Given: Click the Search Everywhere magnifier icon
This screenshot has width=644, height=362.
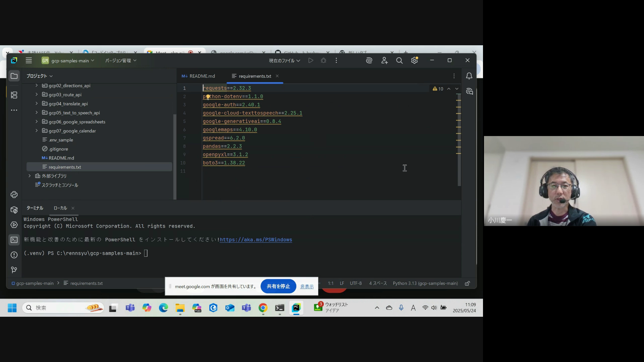Looking at the screenshot, I should click(x=399, y=61).
